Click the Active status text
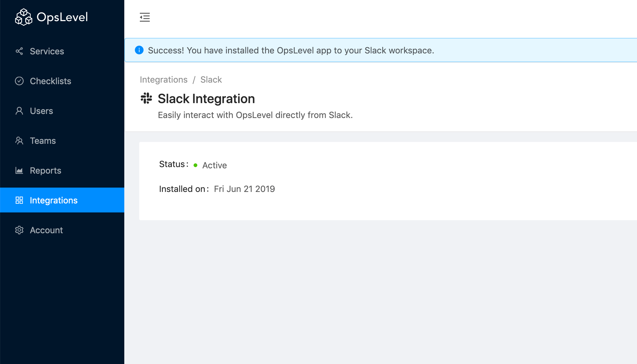The image size is (637, 364). [214, 165]
